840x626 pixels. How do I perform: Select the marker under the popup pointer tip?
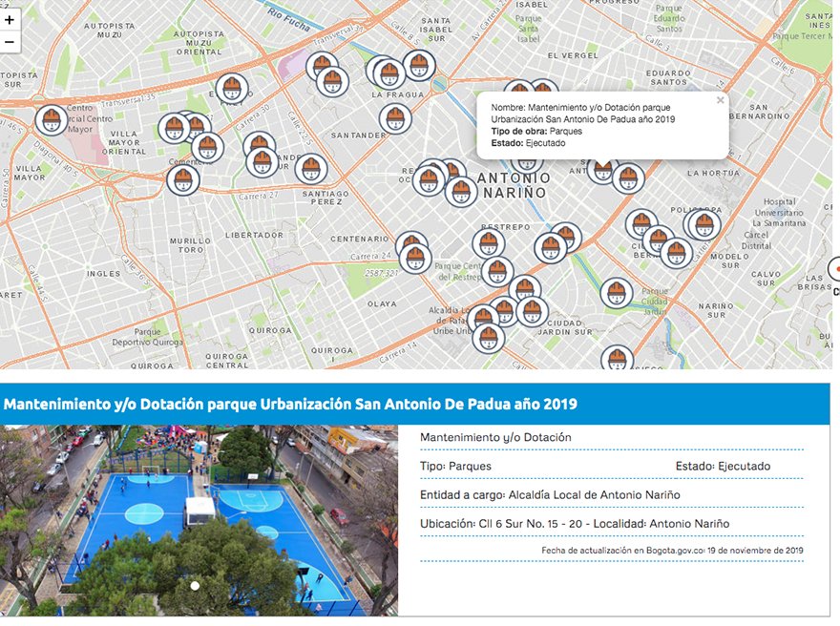602,170
